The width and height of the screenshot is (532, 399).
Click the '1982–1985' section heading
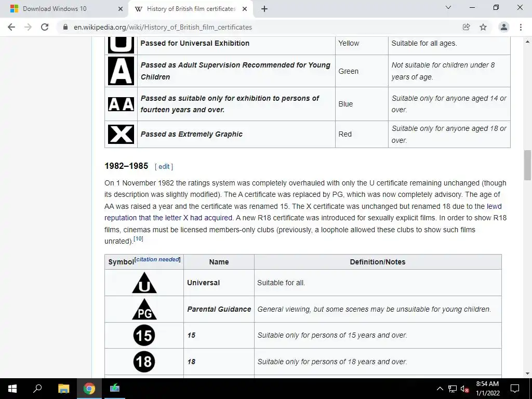126,166
